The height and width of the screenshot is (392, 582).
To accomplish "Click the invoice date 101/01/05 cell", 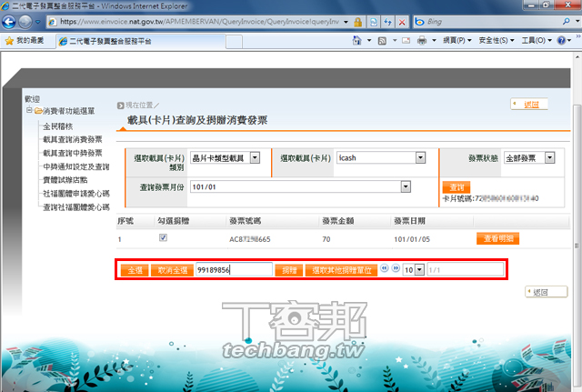I will [412, 239].
